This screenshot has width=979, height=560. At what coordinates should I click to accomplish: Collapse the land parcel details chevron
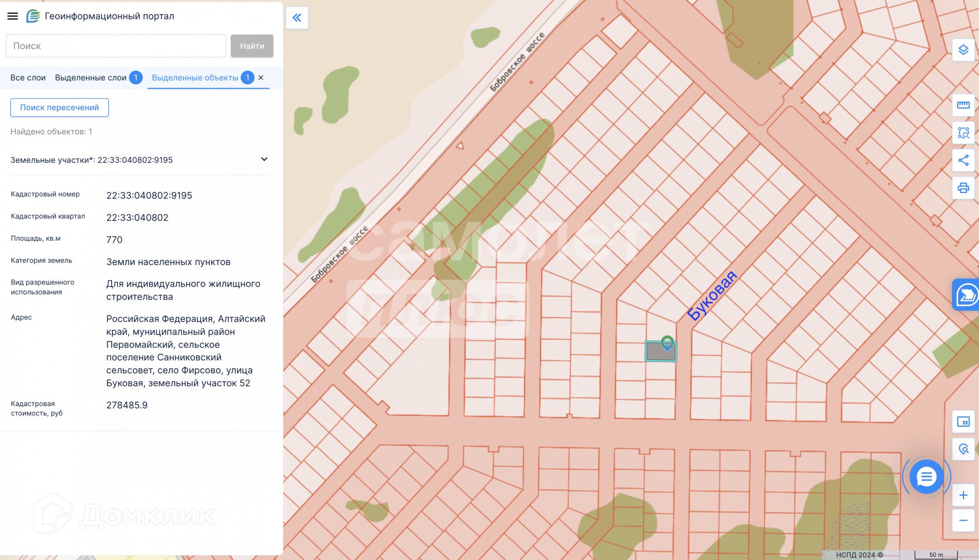pyautogui.click(x=264, y=159)
